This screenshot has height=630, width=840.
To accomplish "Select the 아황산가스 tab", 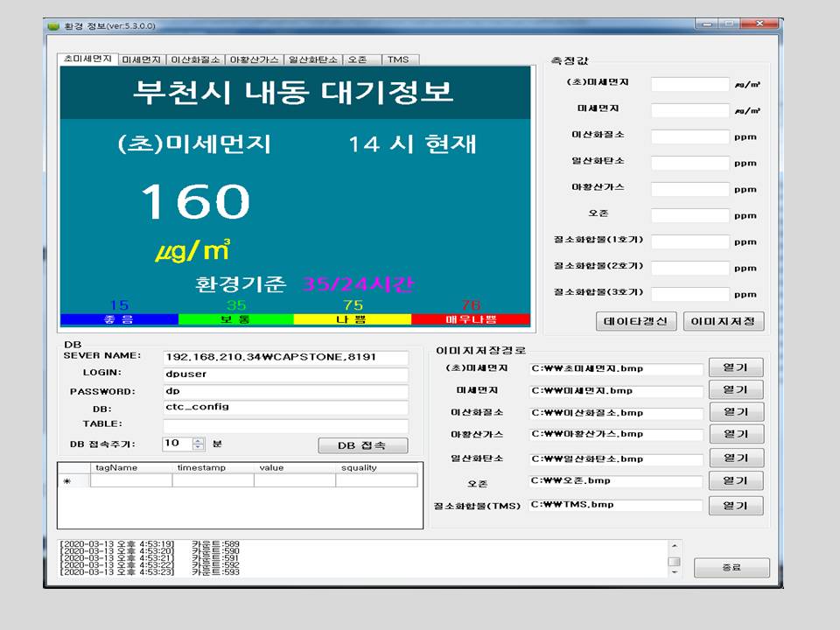I will point(254,59).
